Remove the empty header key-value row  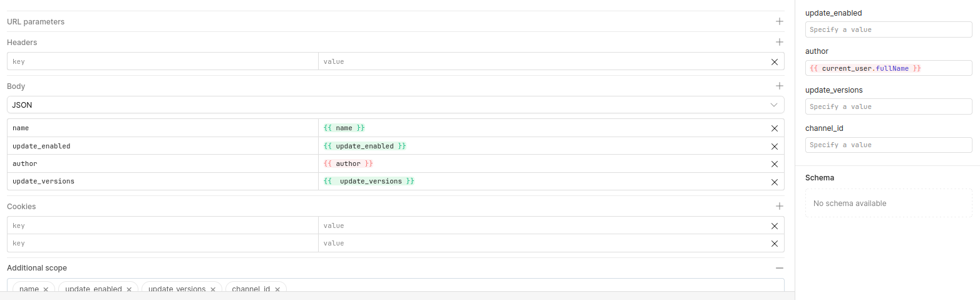point(775,62)
